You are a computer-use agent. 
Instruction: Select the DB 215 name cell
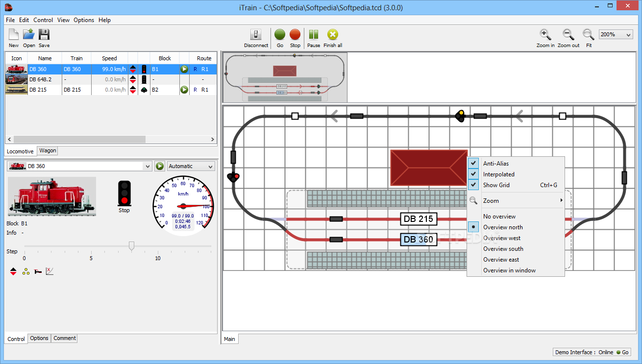pos(45,90)
